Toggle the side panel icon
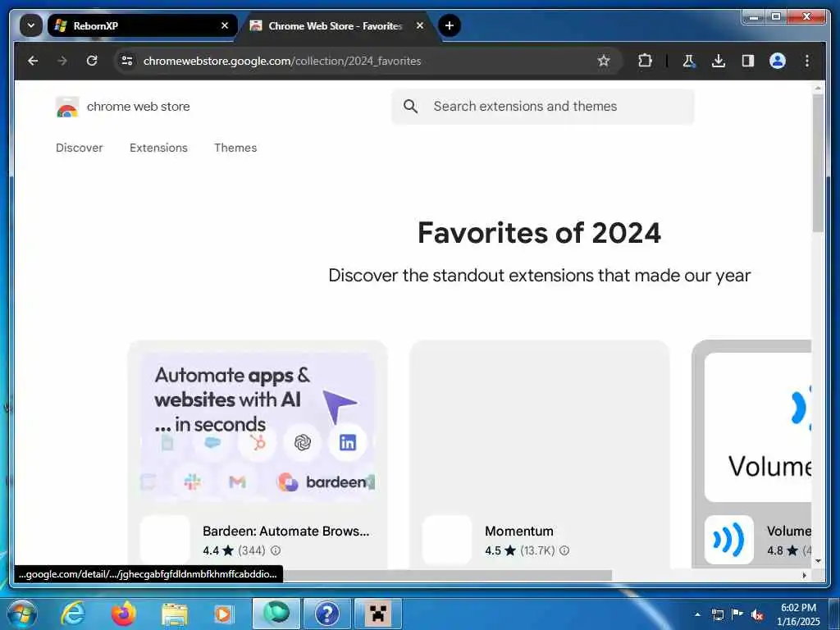Screen dimensions: 840x630 coord(748,61)
